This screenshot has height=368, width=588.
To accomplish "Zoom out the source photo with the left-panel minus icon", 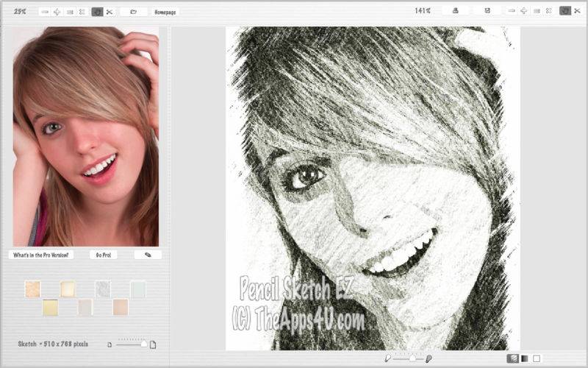I will (x=45, y=12).
